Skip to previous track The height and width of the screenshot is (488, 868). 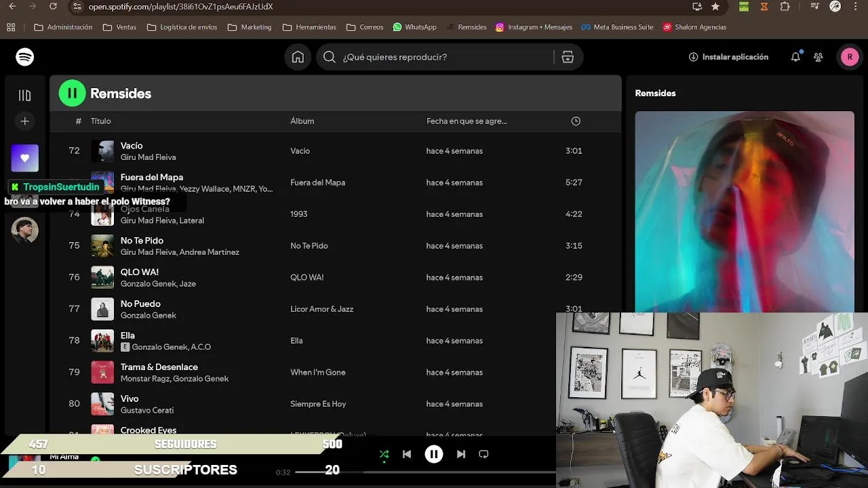[407, 454]
